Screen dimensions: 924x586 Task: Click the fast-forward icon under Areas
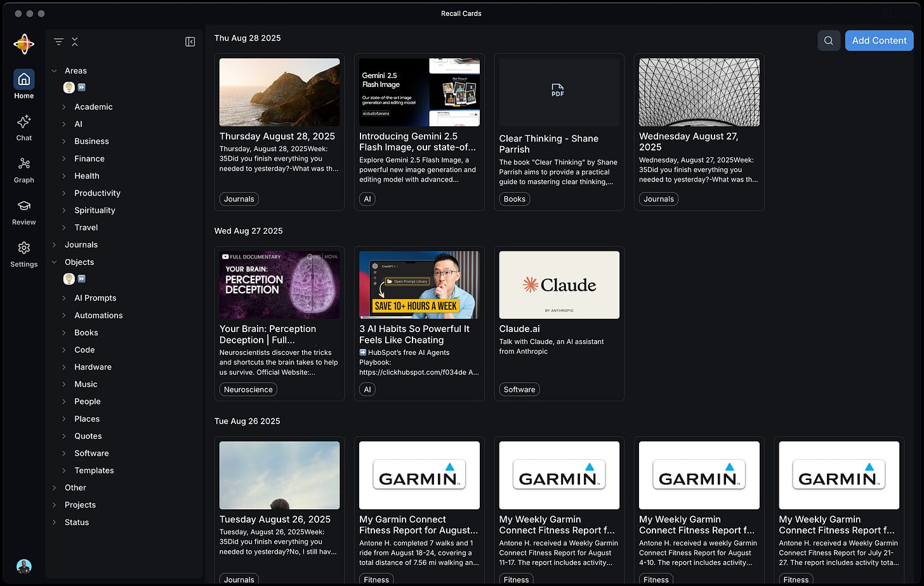(x=81, y=88)
